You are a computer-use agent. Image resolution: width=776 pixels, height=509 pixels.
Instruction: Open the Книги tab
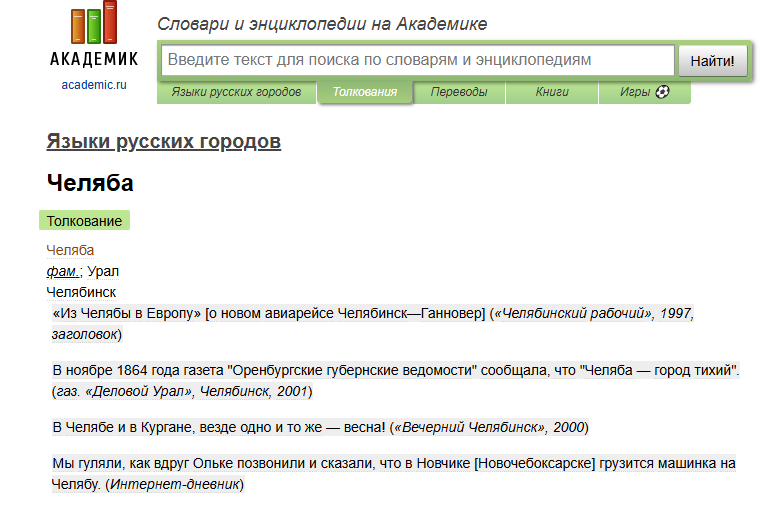552,92
